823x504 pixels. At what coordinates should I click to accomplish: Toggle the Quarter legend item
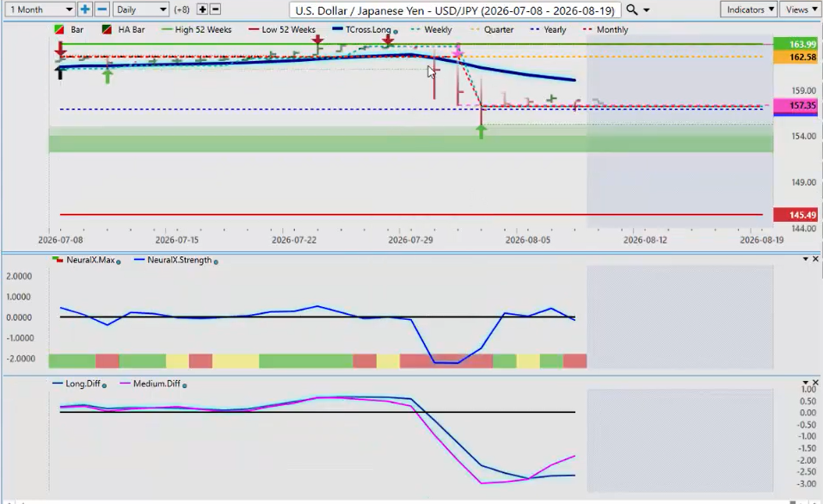pyautogui.click(x=492, y=29)
